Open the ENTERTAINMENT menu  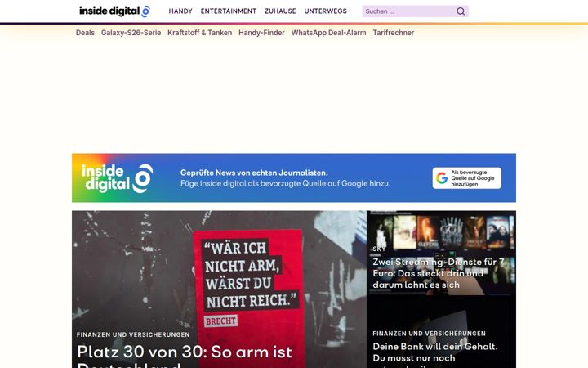pos(229,11)
